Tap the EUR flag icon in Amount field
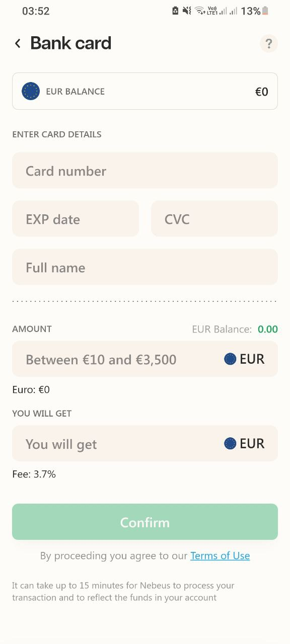Image resolution: width=290 pixels, height=644 pixels. click(x=230, y=359)
